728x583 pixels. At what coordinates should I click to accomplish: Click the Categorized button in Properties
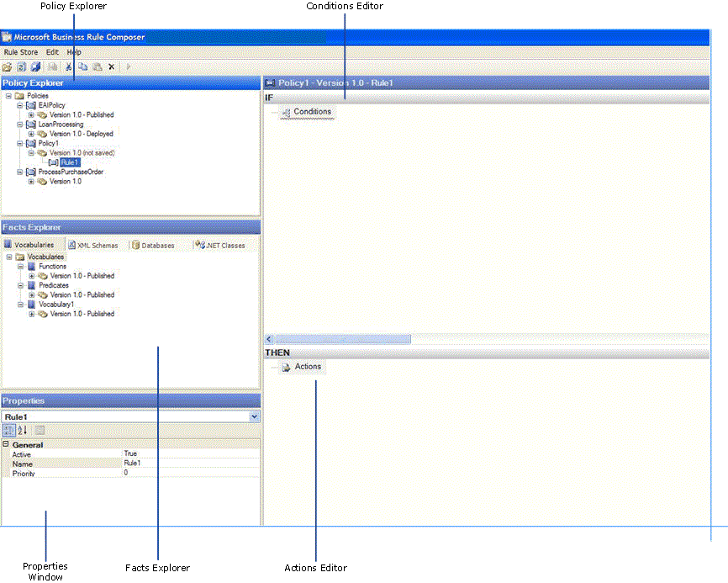(x=8, y=430)
